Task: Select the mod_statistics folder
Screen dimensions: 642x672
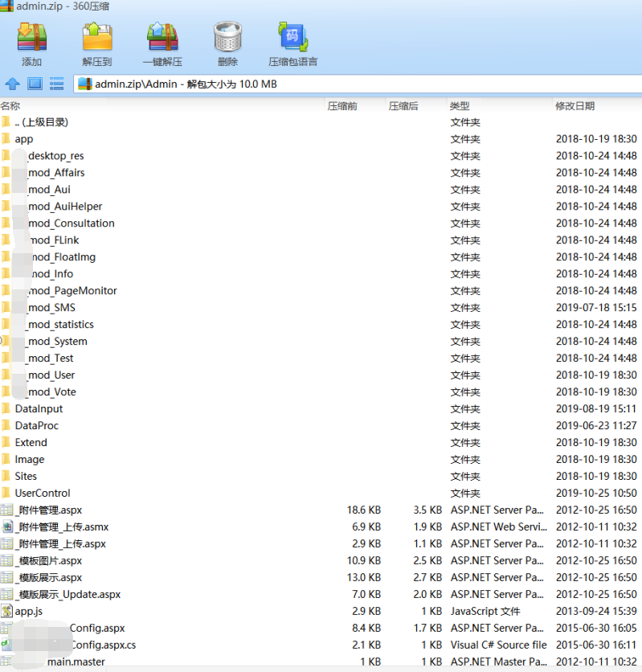Action: click(x=60, y=325)
